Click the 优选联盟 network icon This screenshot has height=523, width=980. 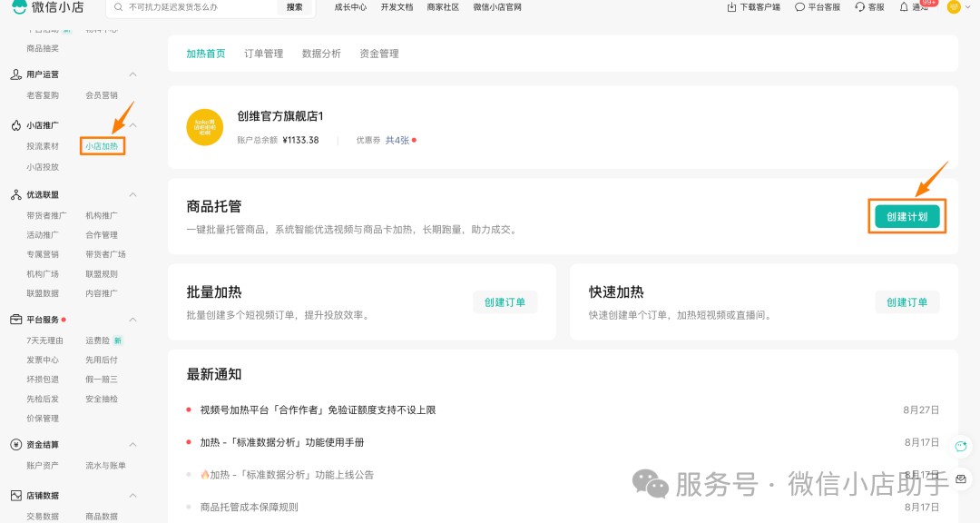[x=16, y=194]
